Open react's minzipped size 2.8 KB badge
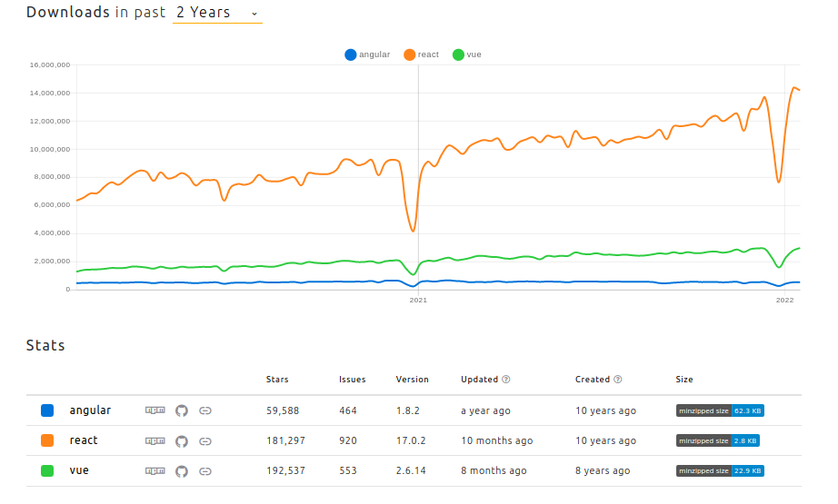Image resolution: width=838 pixels, height=504 pixels. click(x=718, y=440)
